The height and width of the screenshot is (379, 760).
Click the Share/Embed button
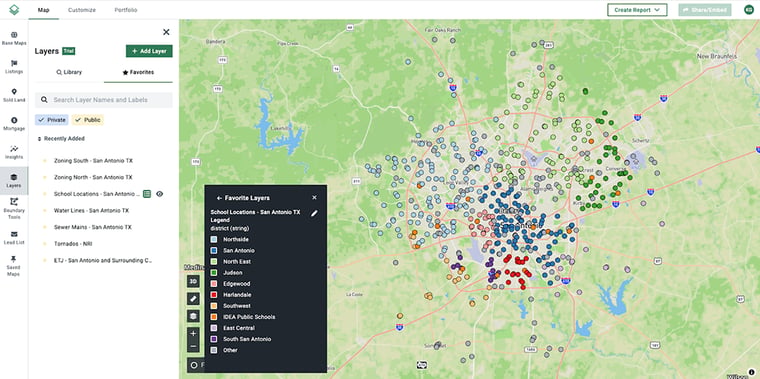(705, 10)
